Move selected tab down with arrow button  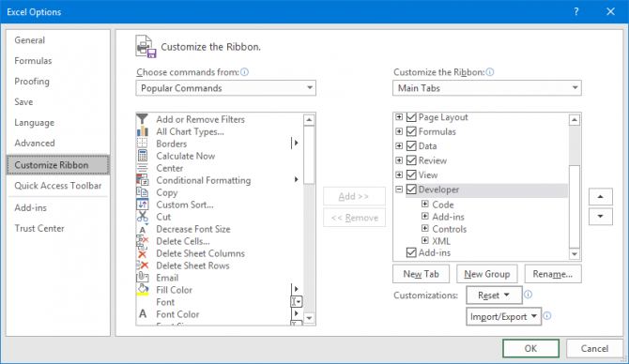pyautogui.click(x=601, y=217)
